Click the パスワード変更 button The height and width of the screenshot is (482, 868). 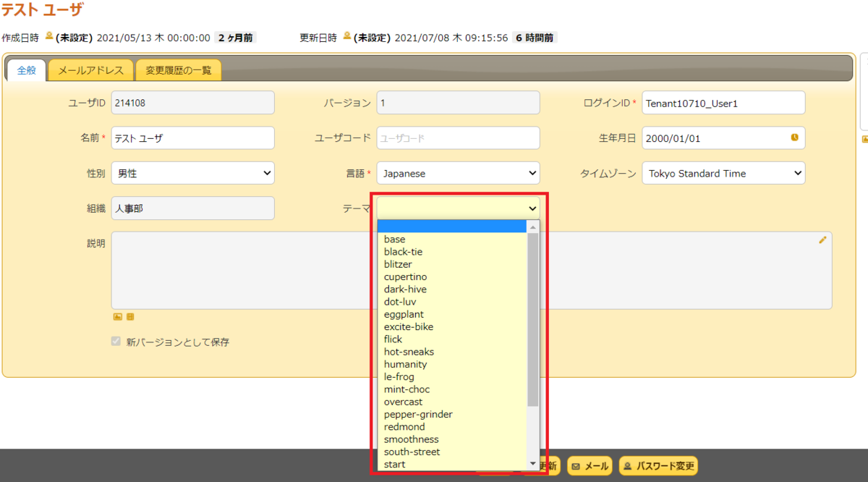[658, 466]
